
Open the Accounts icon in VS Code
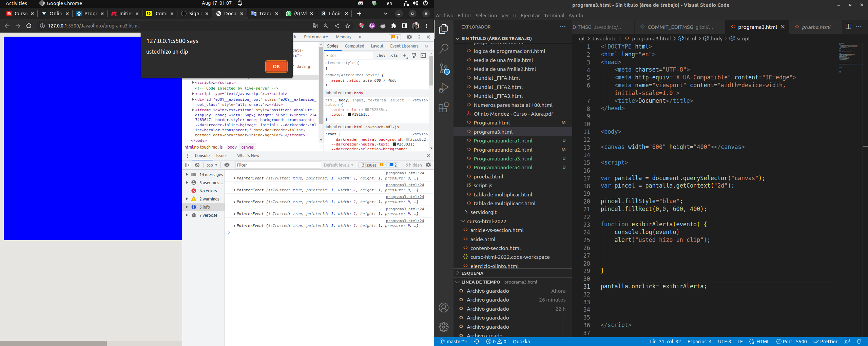(x=443, y=308)
